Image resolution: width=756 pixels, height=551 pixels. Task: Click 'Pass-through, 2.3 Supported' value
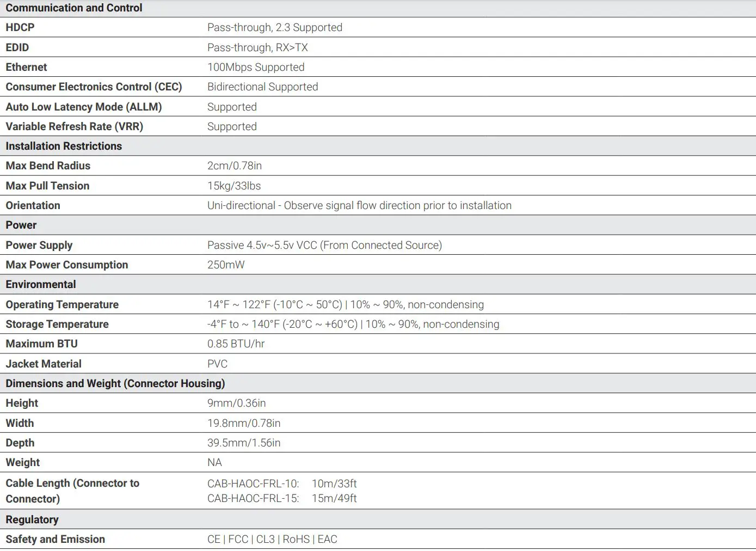(275, 27)
